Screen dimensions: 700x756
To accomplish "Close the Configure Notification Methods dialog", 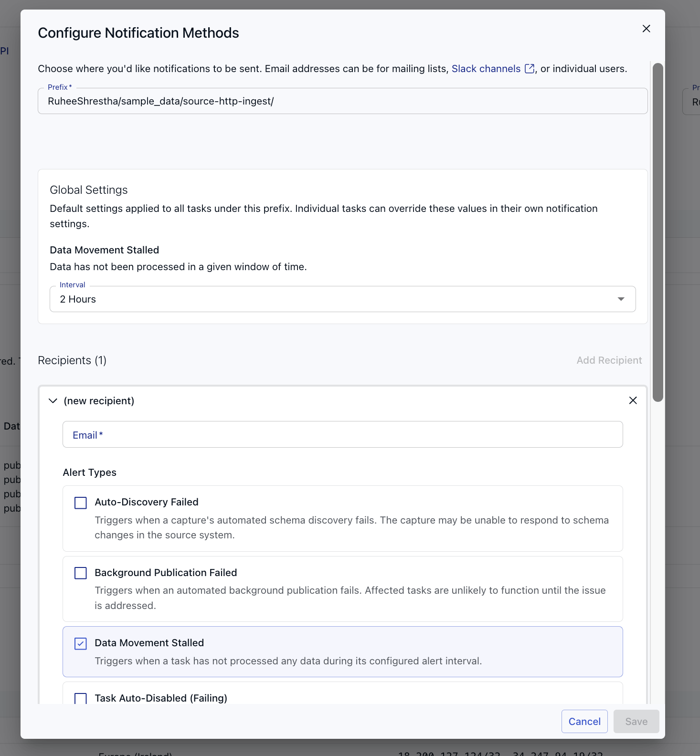I will (646, 29).
